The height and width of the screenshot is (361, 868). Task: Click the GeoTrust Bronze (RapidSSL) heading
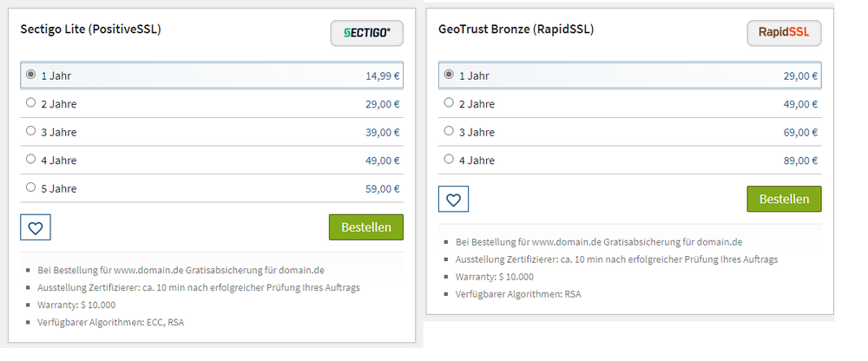[x=516, y=30]
